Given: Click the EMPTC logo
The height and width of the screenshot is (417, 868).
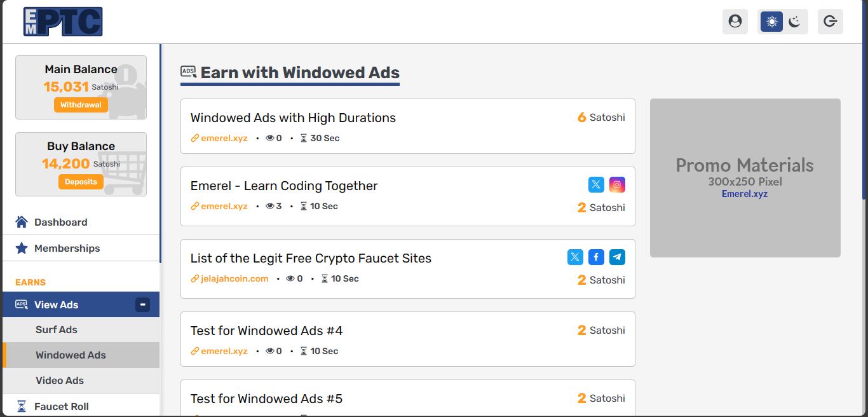Looking at the screenshot, I should click(x=63, y=22).
